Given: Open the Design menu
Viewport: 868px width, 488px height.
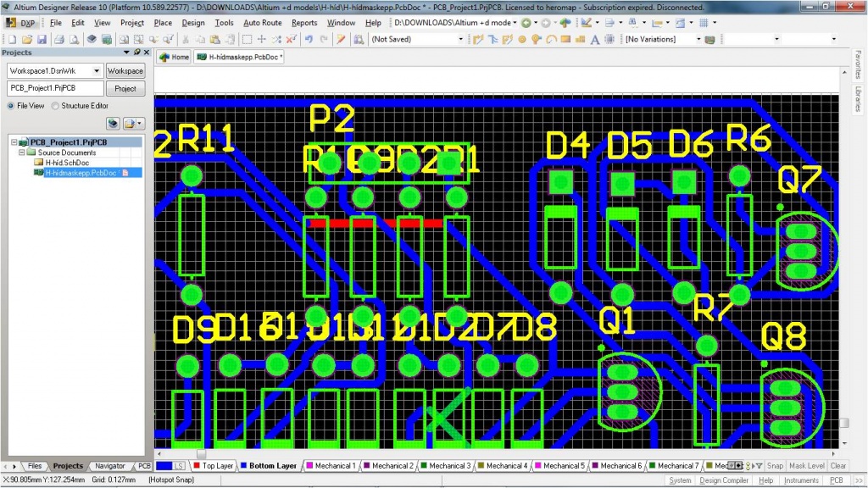Looking at the screenshot, I should tap(193, 23).
